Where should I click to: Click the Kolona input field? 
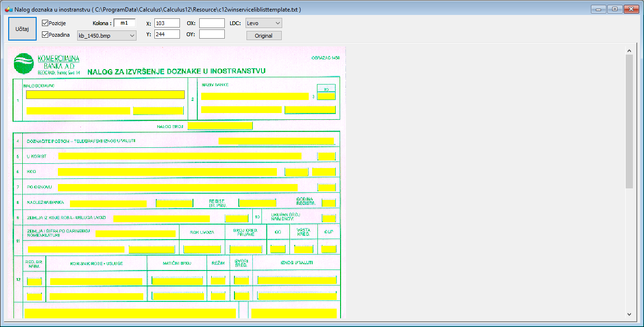[x=124, y=23]
